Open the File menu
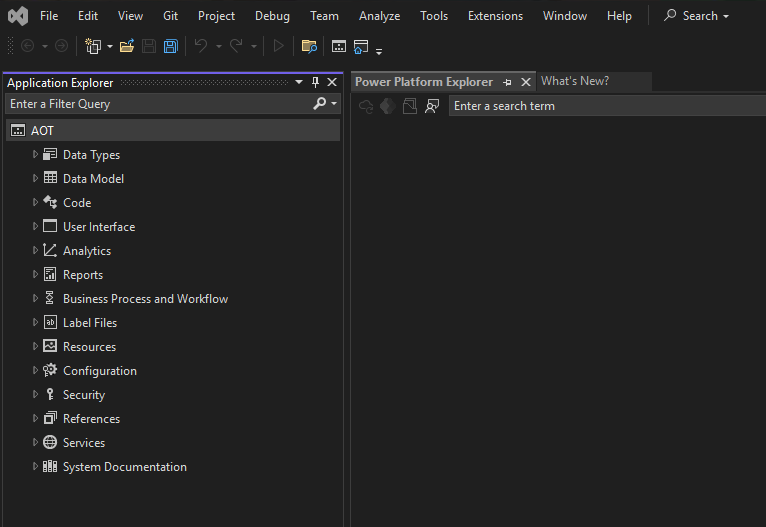 (49, 16)
